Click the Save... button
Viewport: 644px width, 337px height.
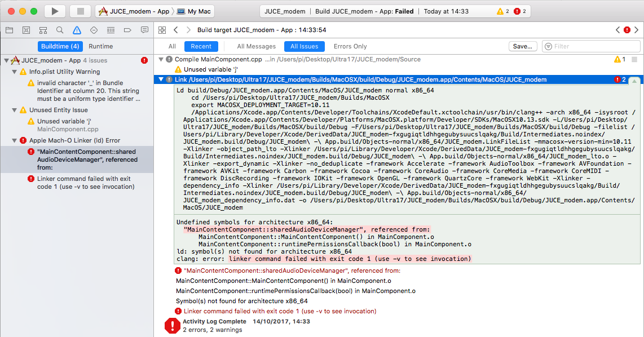click(x=522, y=46)
